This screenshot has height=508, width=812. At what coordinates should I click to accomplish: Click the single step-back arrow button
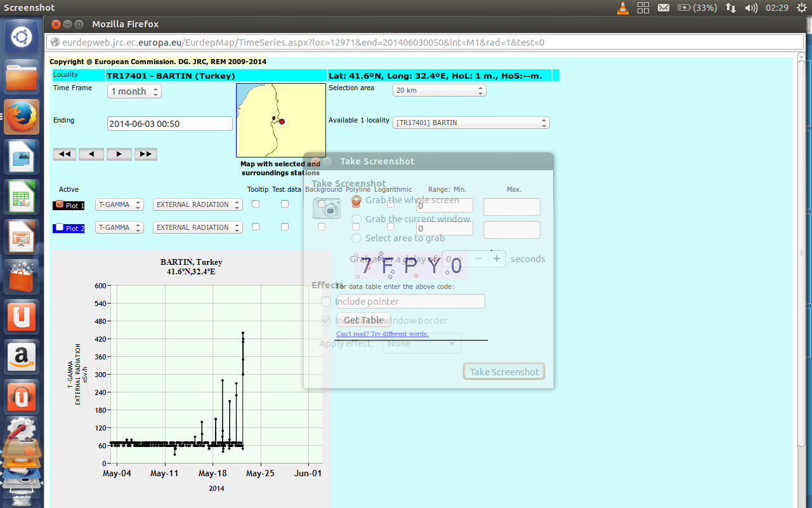[91, 154]
